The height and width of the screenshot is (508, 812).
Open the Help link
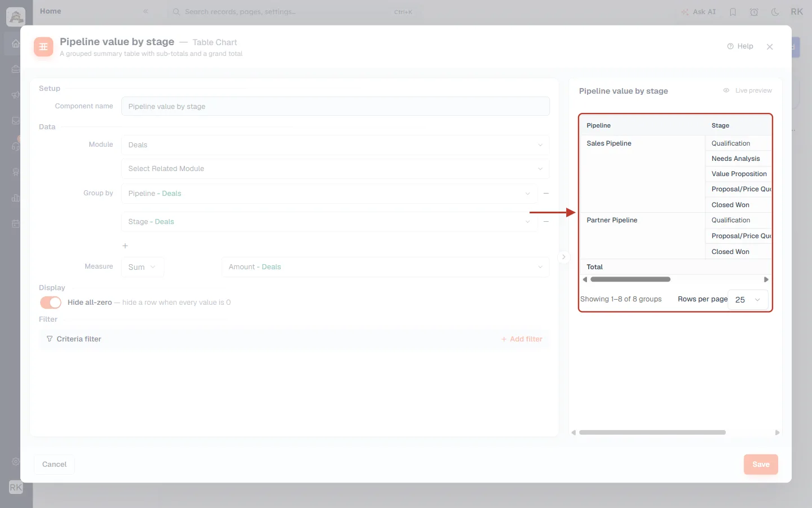coord(740,46)
